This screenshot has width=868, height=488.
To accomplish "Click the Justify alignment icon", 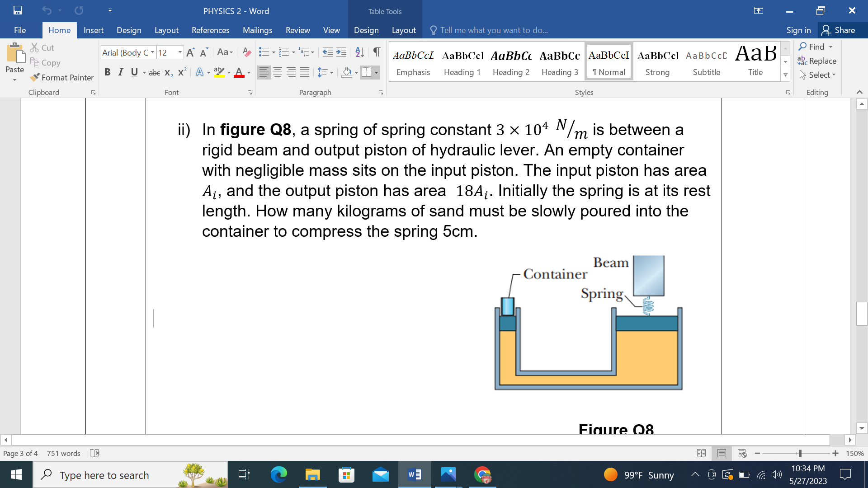I will tap(305, 72).
